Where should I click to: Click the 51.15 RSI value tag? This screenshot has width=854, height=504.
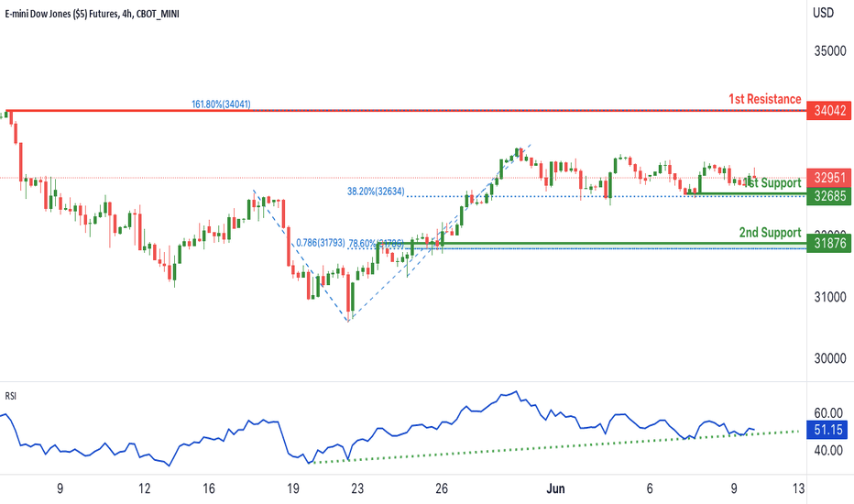click(827, 430)
